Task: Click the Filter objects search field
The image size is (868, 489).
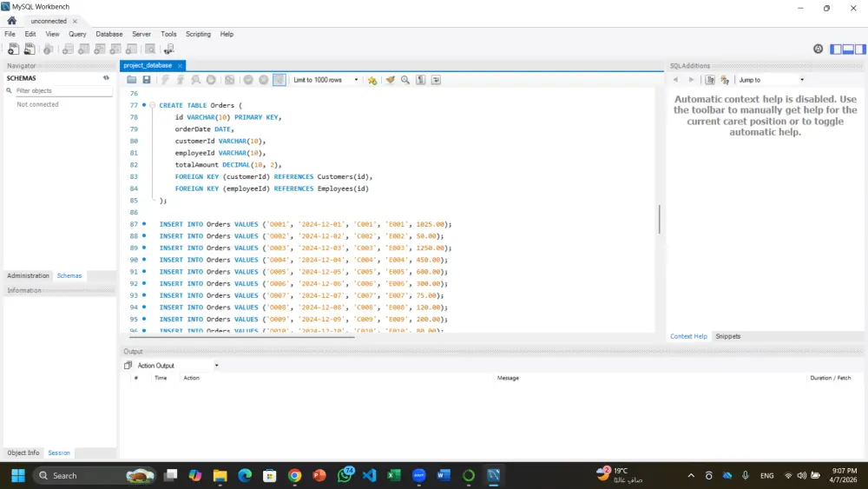Action: (x=63, y=91)
